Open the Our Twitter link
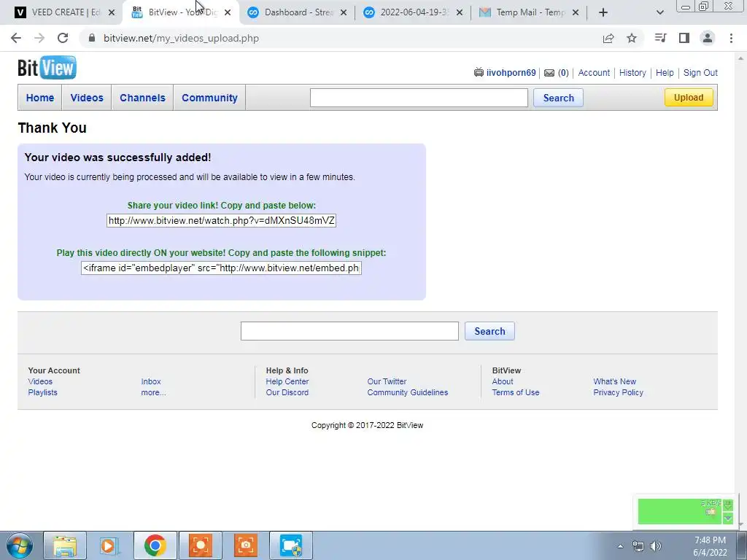Image resolution: width=747 pixels, height=560 pixels. [x=387, y=381]
